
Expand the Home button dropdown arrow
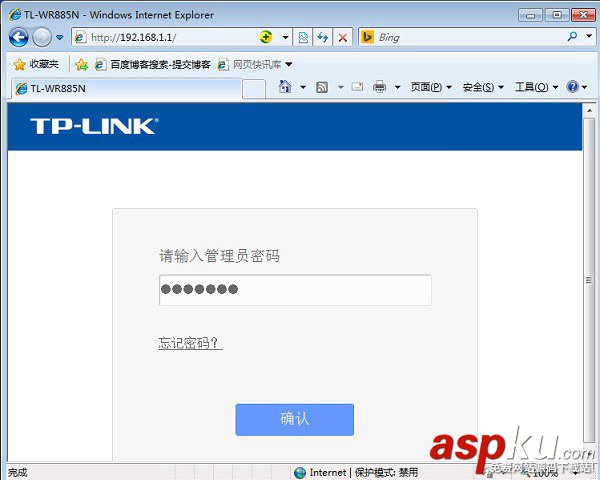(303, 87)
